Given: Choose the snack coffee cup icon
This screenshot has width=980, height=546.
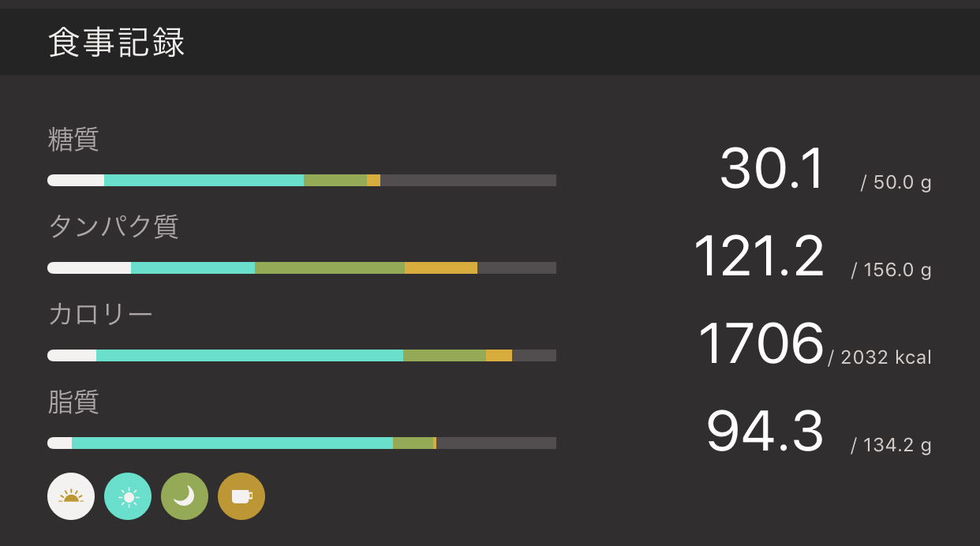Looking at the screenshot, I should pyautogui.click(x=241, y=496).
